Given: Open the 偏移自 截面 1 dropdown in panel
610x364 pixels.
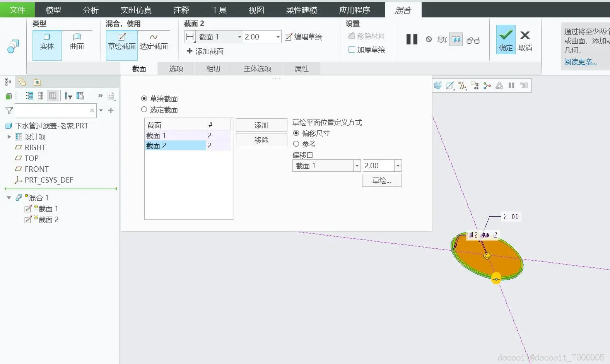Looking at the screenshot, I should [x=357, y=166].
